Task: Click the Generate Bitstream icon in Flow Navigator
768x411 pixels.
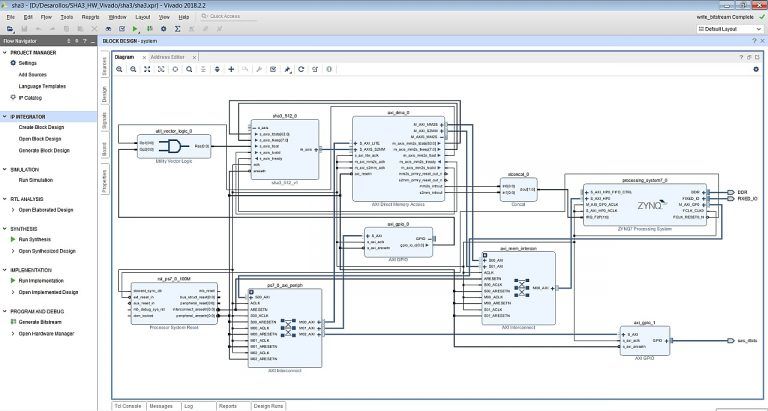Action: pos(14,322)
